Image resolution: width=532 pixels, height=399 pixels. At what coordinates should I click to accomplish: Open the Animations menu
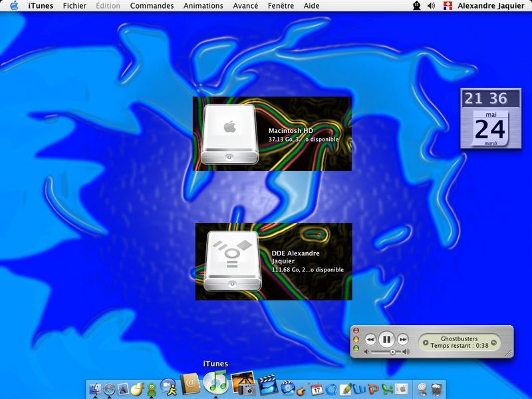[203, 6]
